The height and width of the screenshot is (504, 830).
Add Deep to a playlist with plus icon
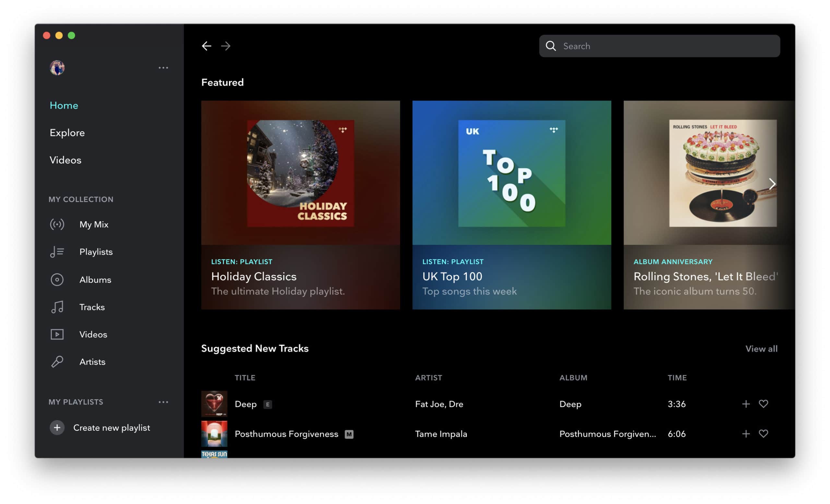[x=746, y=403]
